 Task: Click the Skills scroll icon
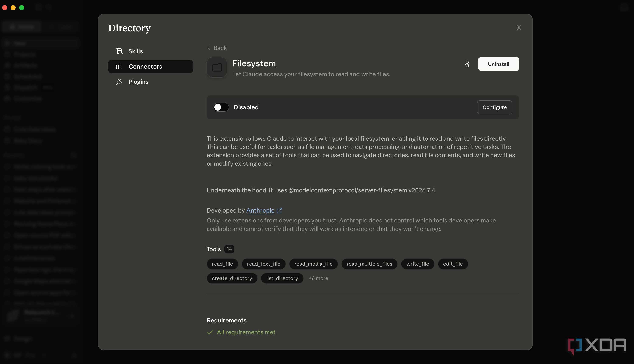point(119,51)
